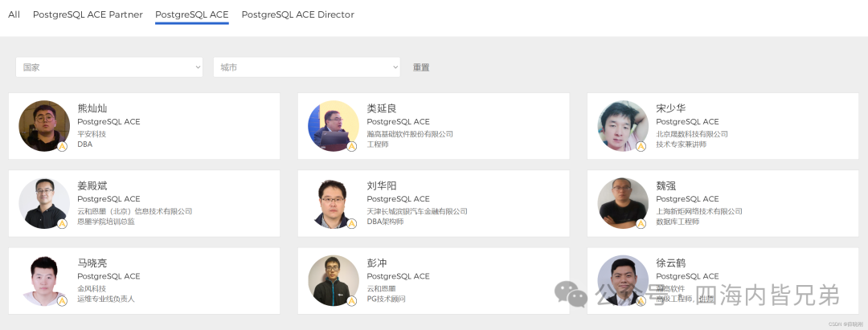Click the ACE badge on 刘华阳's avatar

(x=351, y=224)
